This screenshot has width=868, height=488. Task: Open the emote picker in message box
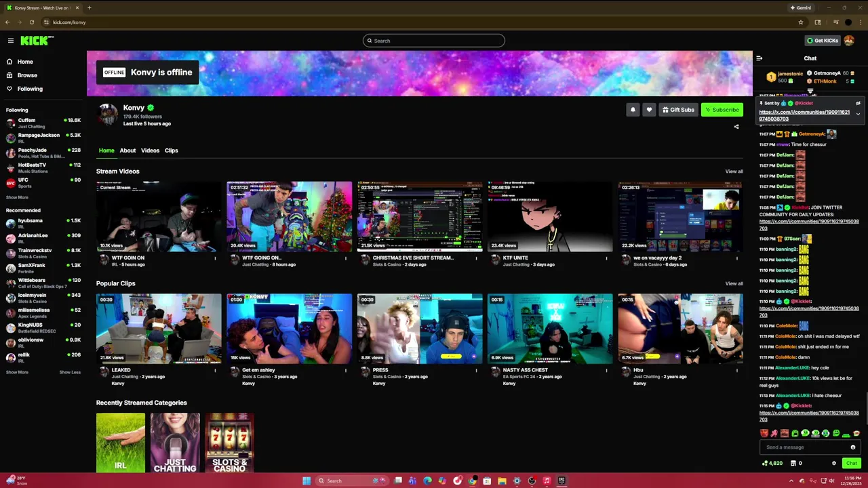click(x=853, y=447)
